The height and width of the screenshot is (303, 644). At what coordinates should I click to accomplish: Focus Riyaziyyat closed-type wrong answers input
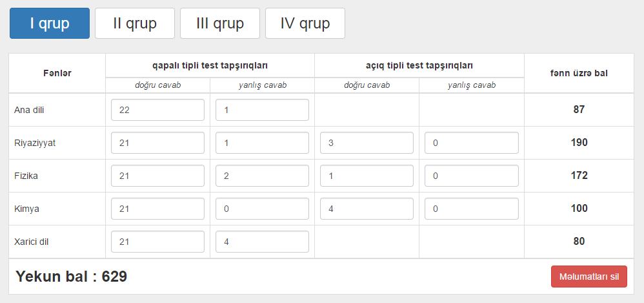pyautogui.click(x=262, y=143)
